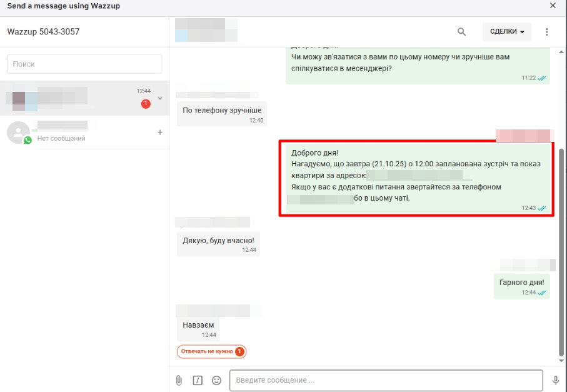Attach a file using the paperclip icon
The image size is (567, 392).
point(179,380)
